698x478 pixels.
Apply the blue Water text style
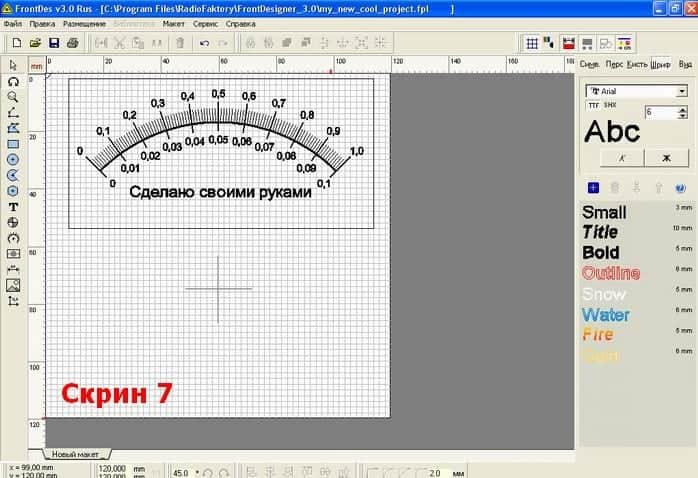click(x=606, y=315)
